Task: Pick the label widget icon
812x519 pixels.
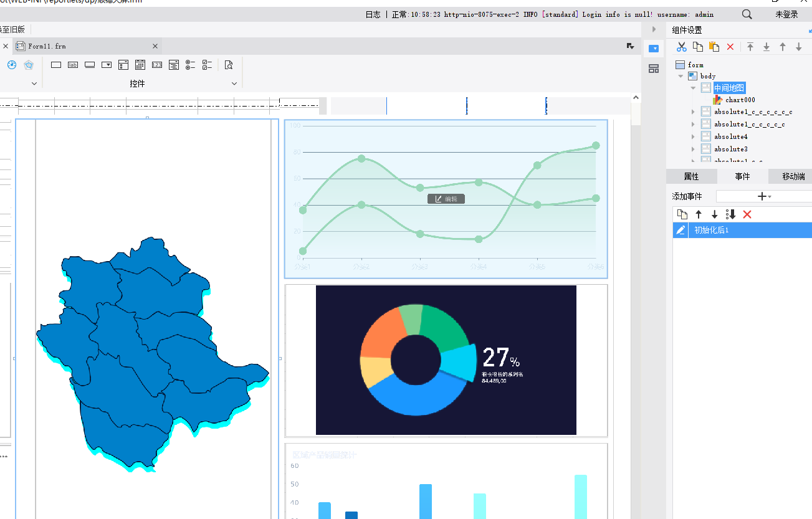Action: pos(73,65)
